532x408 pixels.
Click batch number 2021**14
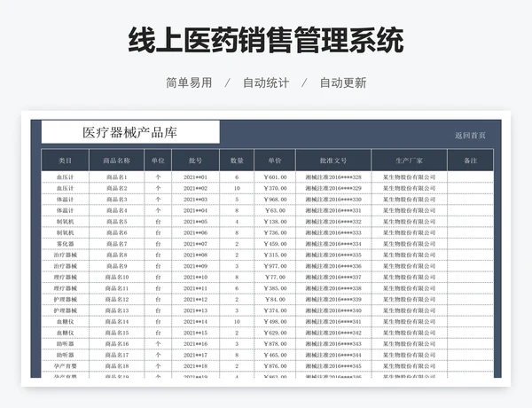pos(195,322)
